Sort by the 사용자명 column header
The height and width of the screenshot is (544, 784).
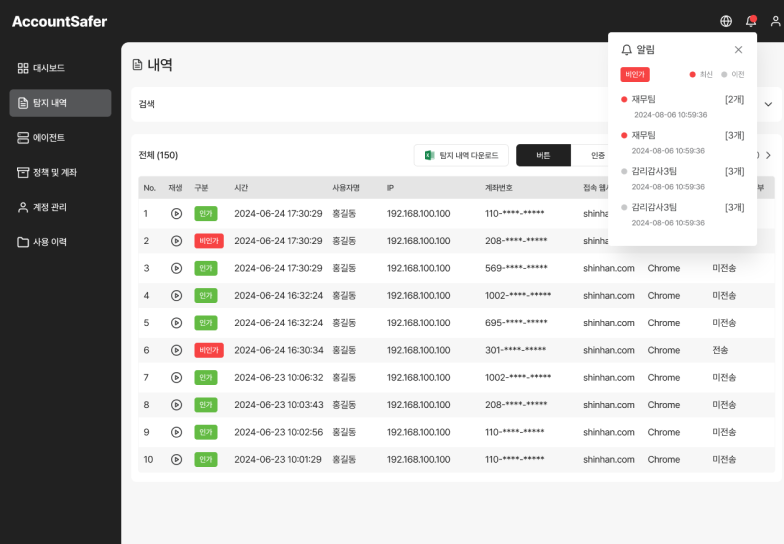point(346,188)
